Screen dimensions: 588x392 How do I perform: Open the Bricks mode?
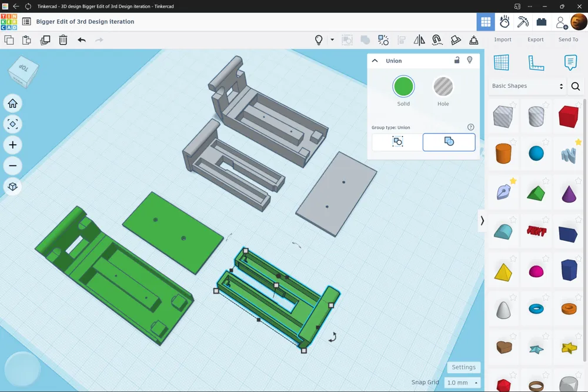tap(542, 22)
